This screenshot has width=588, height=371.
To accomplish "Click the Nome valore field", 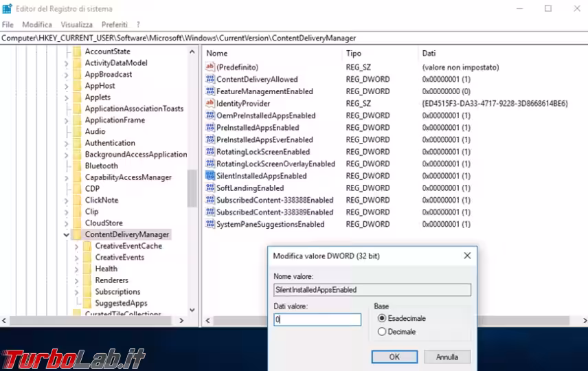I will click(x=372, y=290).
